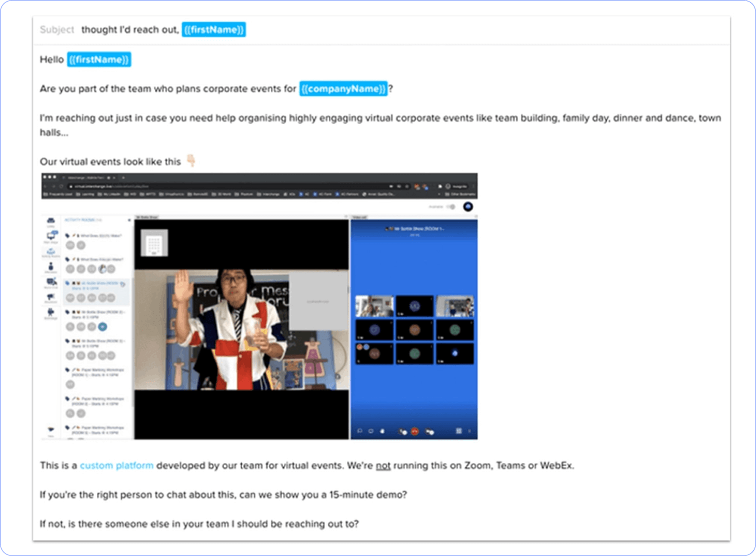The height and width of the screenshot is (556, 756).
Task: Open the custom platform link
Action: [x=116, y=465]
